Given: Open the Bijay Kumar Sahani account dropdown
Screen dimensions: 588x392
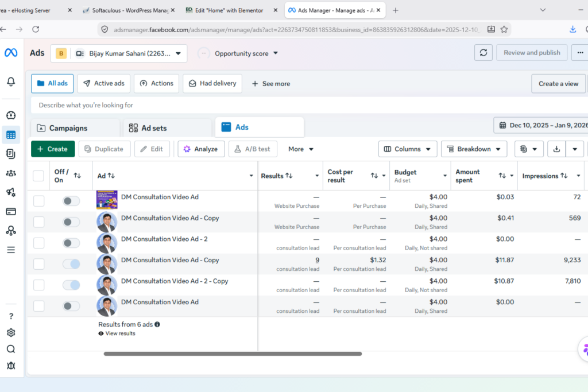Looking at the screenshot, I should (x=118, y=53).
